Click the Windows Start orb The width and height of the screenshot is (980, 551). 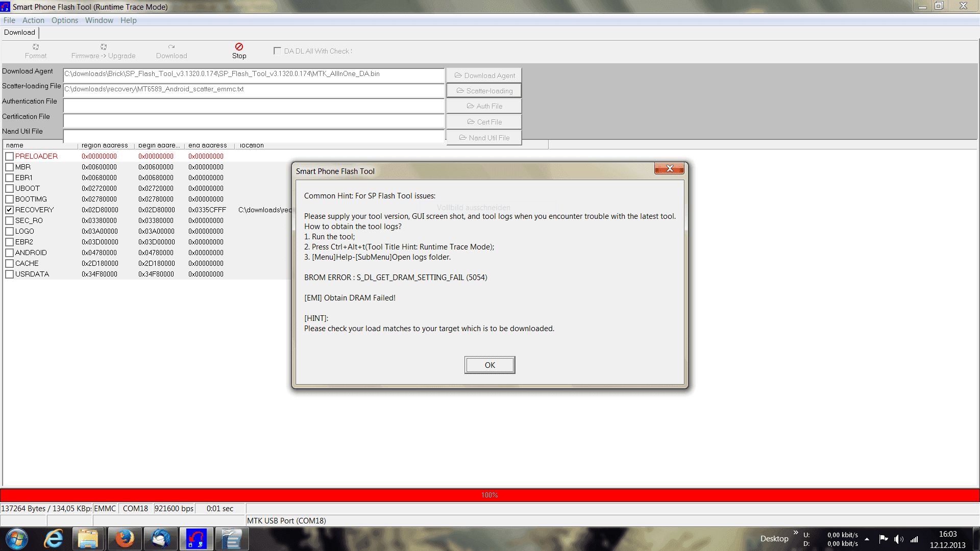tap(17, 539)
